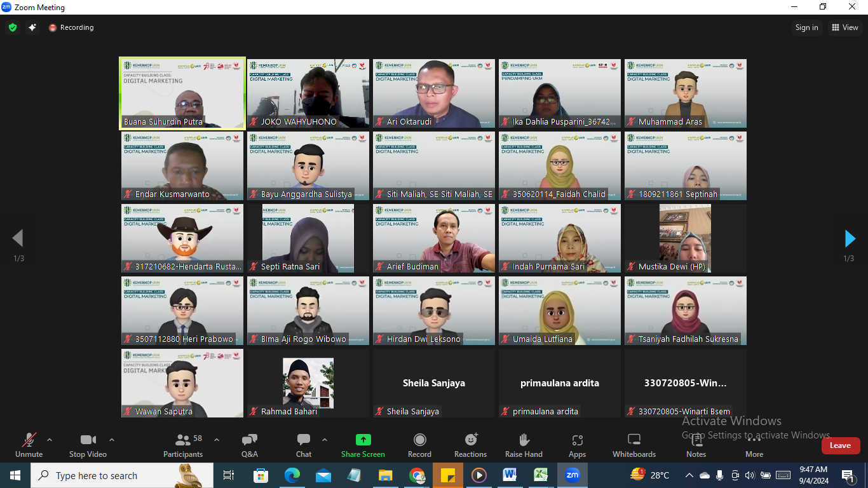Image resolution: width=868 pixels, height=488 pixels.
Task: Open the Participants list
Action: pyautogui.click(x=184, y=445)
